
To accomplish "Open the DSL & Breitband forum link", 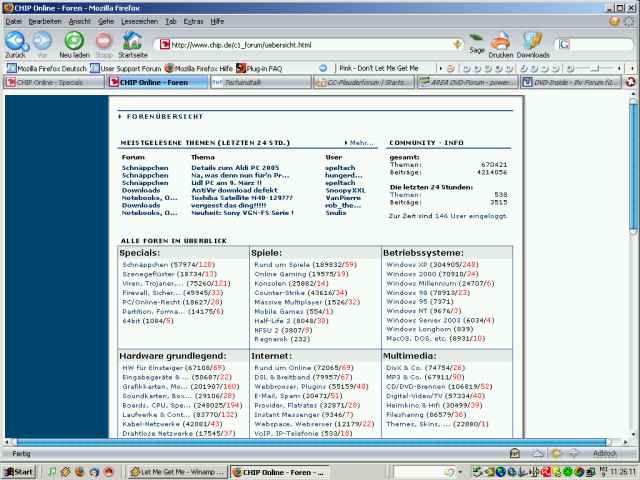I will coord(282,377).
